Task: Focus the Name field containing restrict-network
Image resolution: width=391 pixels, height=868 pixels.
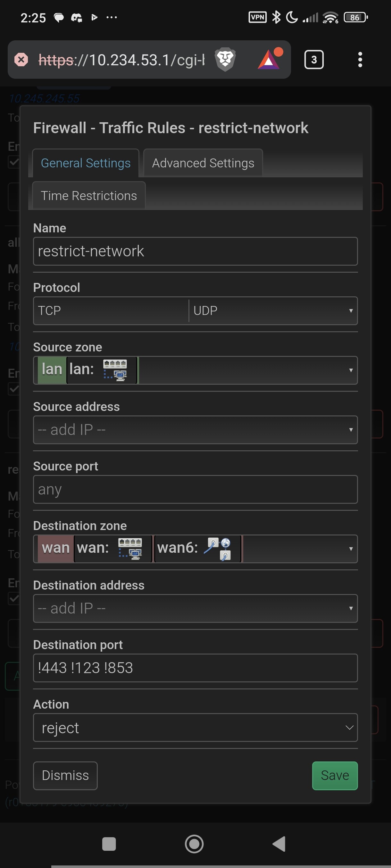Action: [x=195, y=251]
